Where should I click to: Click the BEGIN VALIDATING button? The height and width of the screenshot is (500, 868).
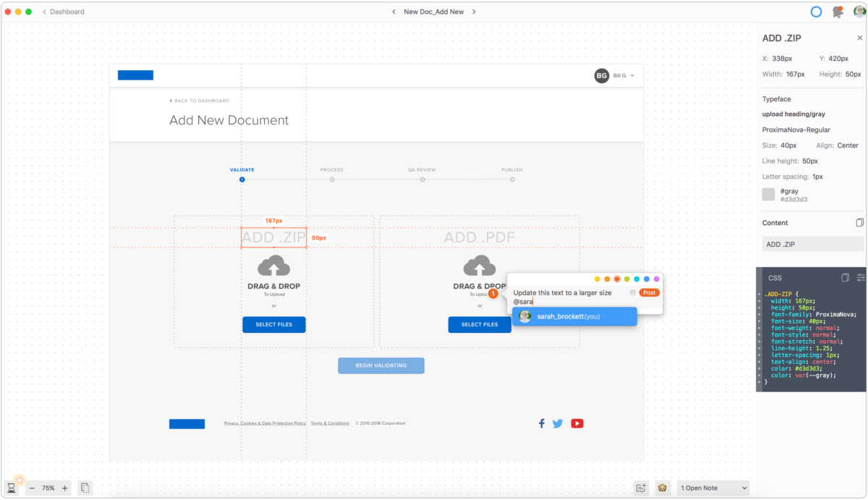(380, 365)
